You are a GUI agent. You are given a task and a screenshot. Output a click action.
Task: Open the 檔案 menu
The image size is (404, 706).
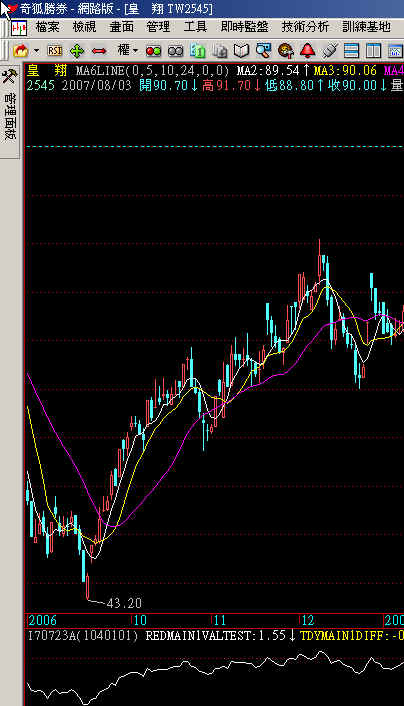(x=47, y=27)
